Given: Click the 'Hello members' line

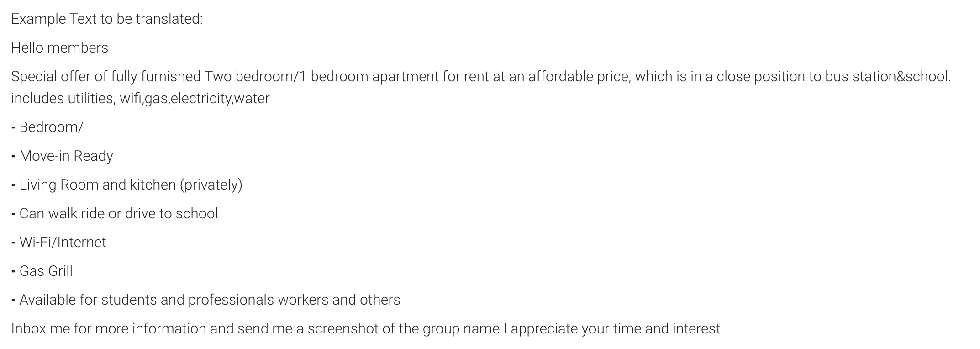Looking at the screenshot, I should point(60,48).
